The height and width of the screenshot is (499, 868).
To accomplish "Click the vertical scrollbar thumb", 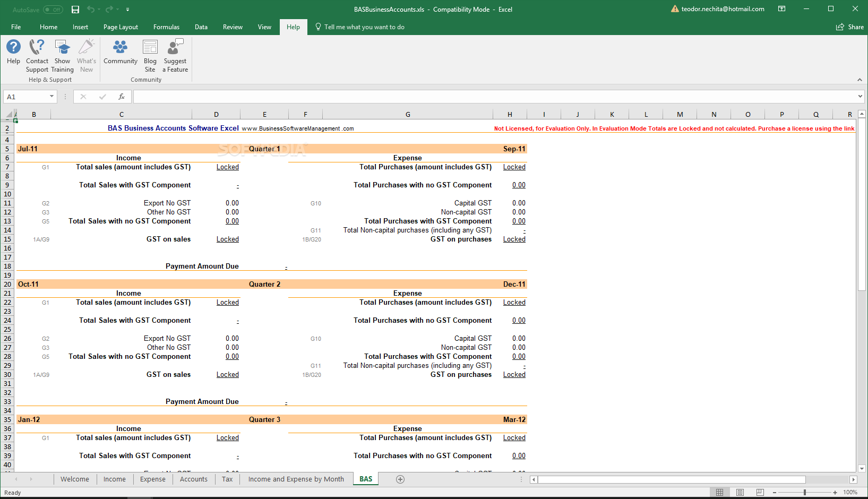I will click(862, 204).
